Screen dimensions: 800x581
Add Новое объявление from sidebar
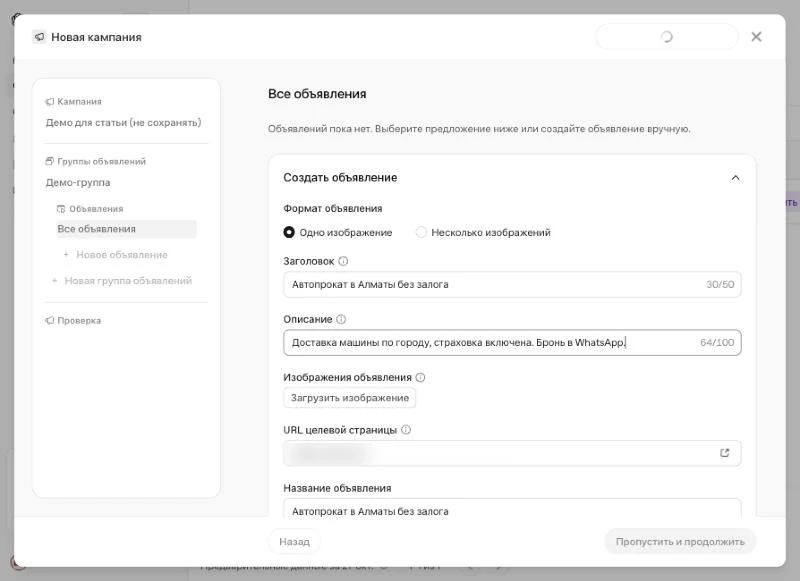115,255
